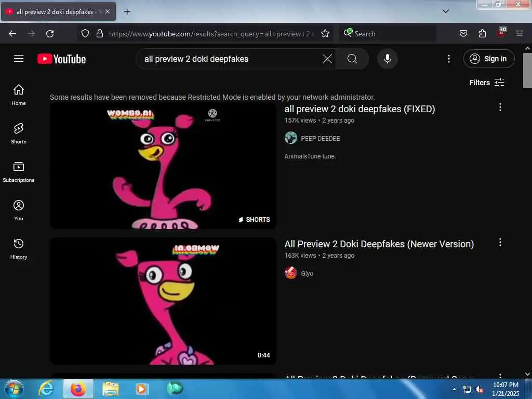Run search with the magnifier button
The width and height of the screenshot is (532, 399).
click(x=352, y=59)
